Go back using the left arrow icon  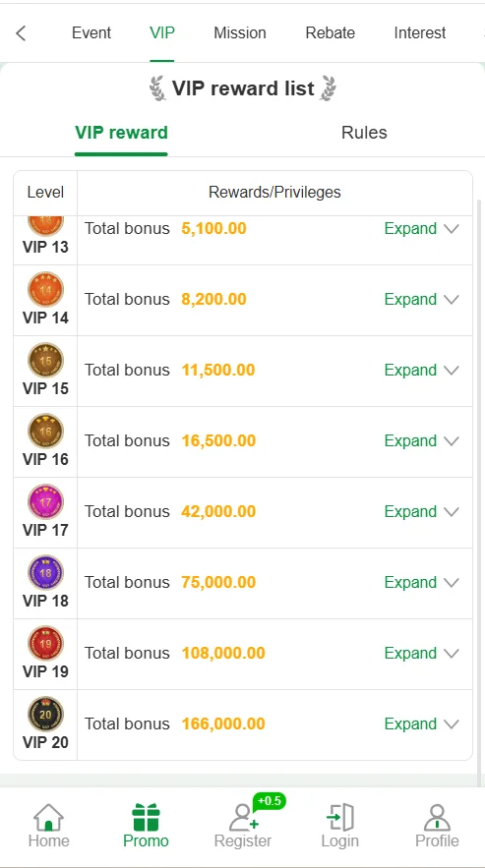(x=21, y=33)
